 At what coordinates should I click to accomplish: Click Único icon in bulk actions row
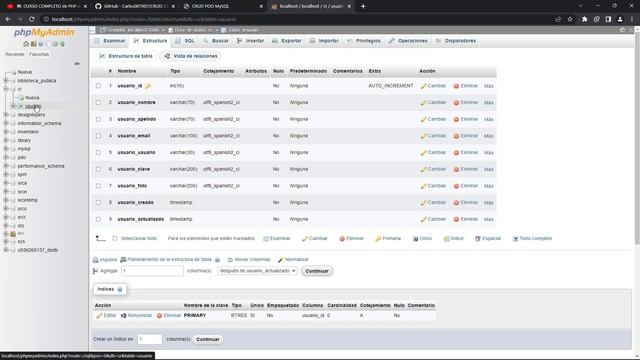(415, 239)
